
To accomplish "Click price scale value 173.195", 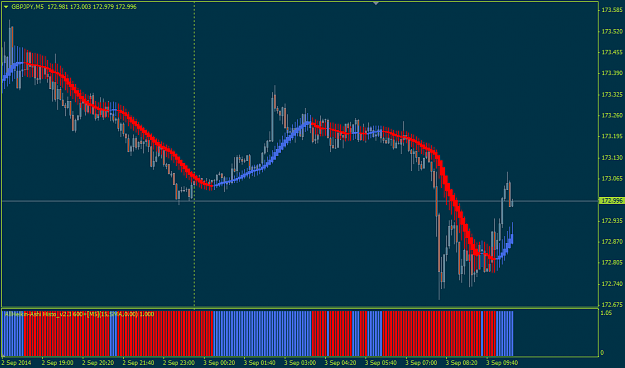I will point(612,136).
